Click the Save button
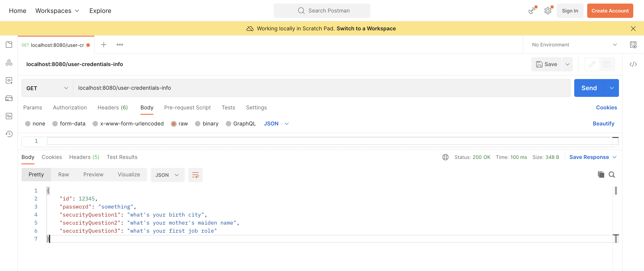Viewport: 644px width, 271px height. (546, 64)
